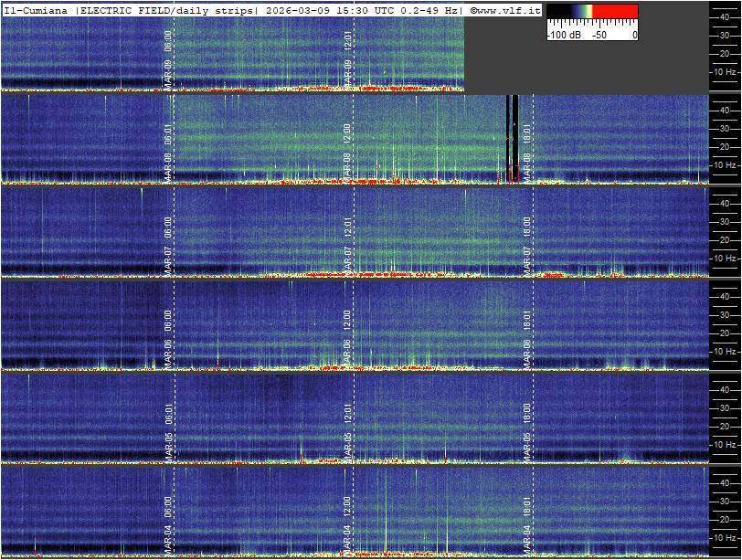Image resolution: width=742 pixels, height=560 pixels.
Task: Click the www.vlf.it link in header
Action: tap(508, 10)
